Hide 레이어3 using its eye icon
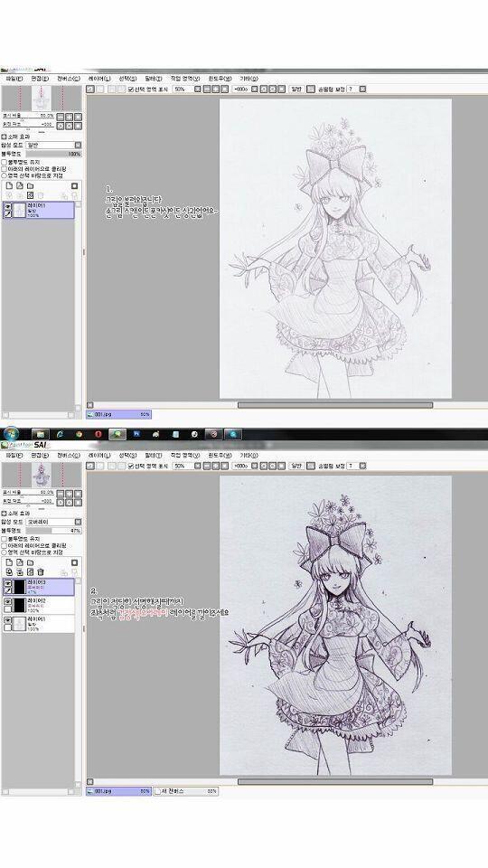This screenshot has width=488, height=868. [x=8, y=582]
